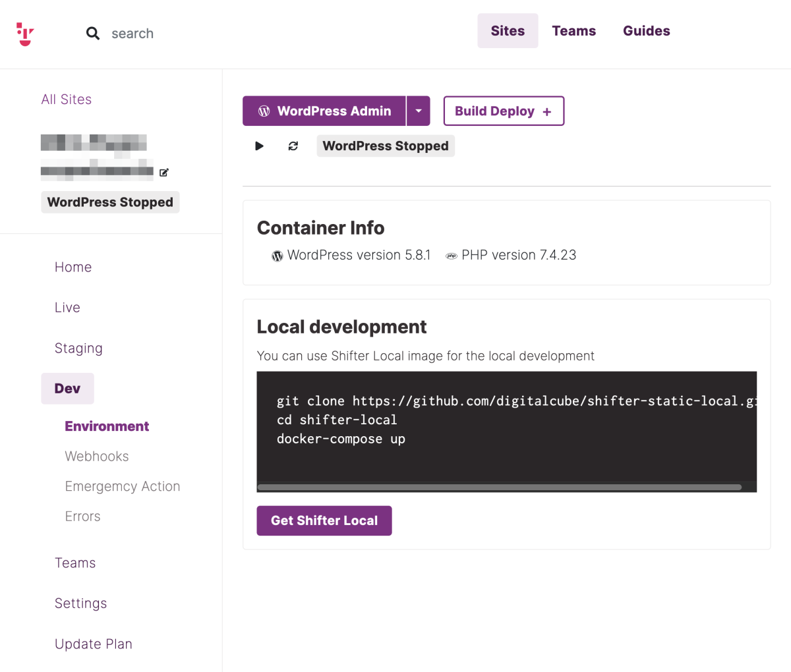
Task: Open Settings in the sidebar
Action: [x=81, y=603]
